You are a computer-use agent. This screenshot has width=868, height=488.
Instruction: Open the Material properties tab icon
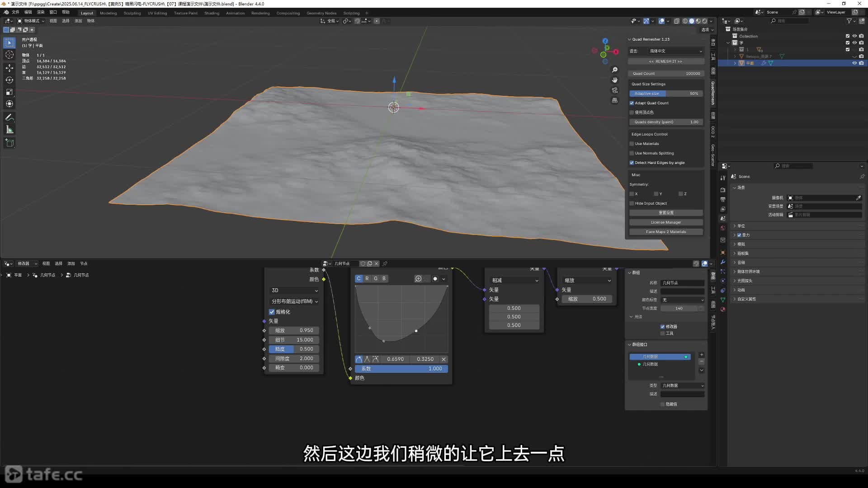pyautogui.click(x=723, y=310)
